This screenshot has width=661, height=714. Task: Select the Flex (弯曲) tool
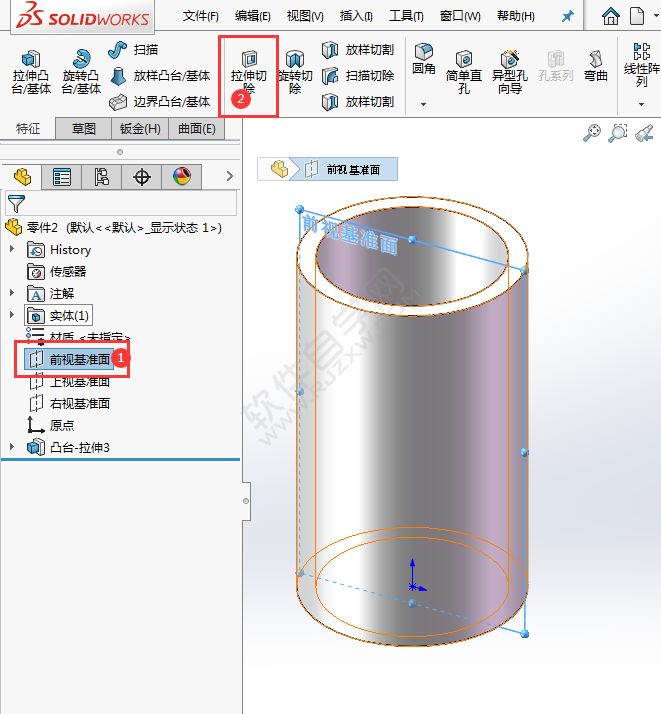595,67
